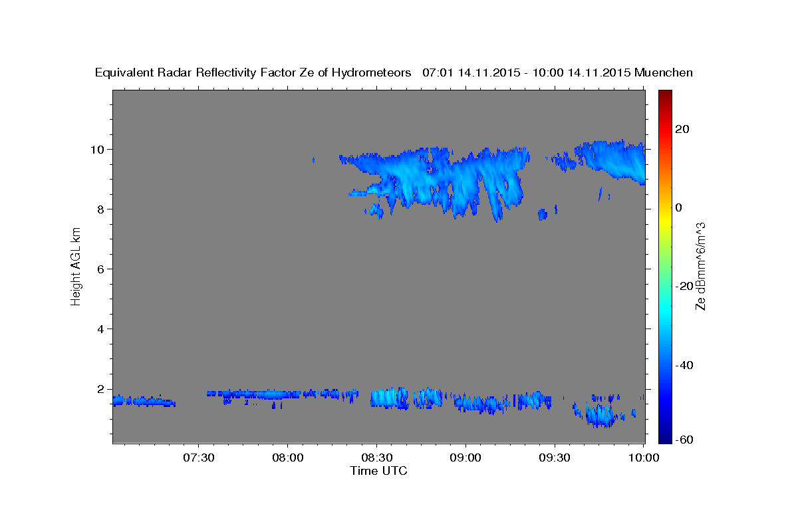The image size is (798, 532).
Task: Click the 08:30 time tick label
Action: (376, 458)
